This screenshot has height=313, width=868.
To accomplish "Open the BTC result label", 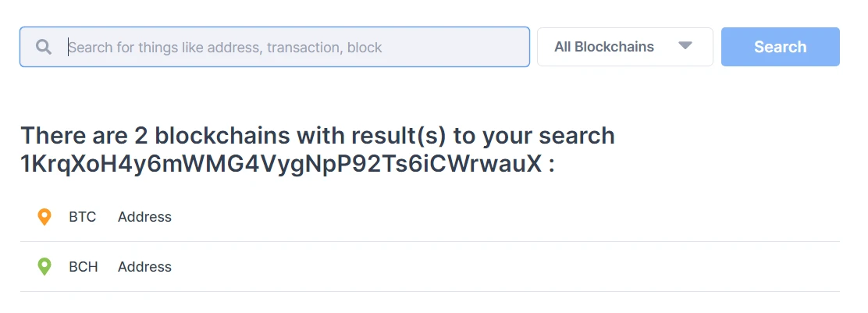I will pos(83,217).
